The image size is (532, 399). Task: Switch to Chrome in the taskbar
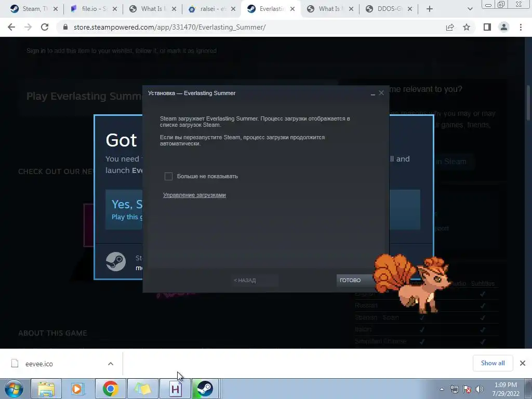pos(111,389)
